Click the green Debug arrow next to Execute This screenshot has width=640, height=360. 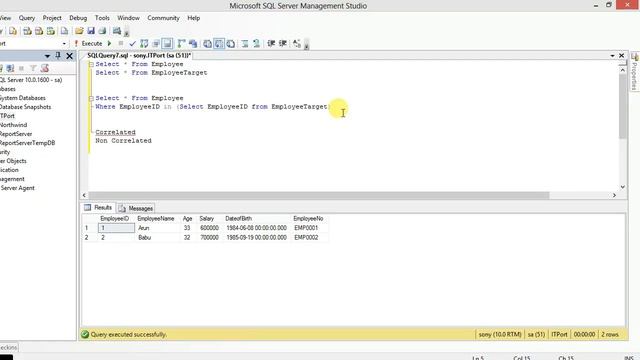[109, 43]
